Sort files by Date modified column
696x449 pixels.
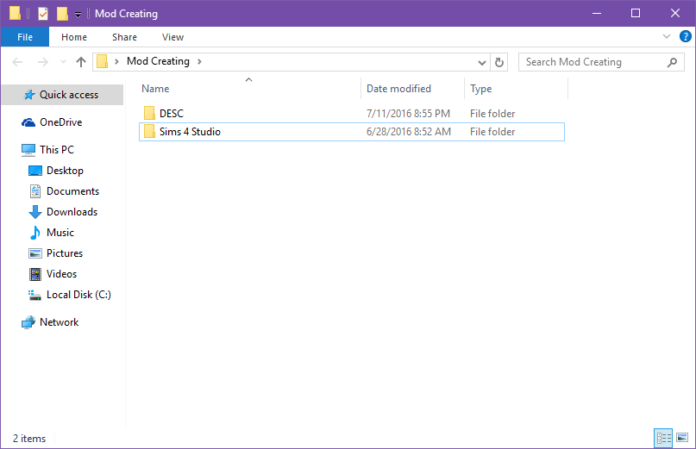tap(398, 89)
